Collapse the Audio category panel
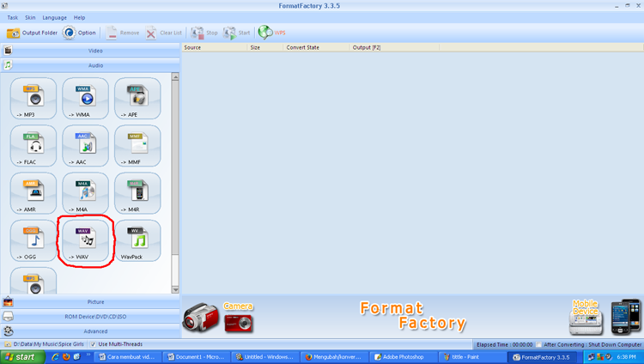This screenshot has width=644, height=364. coord(90,65)
